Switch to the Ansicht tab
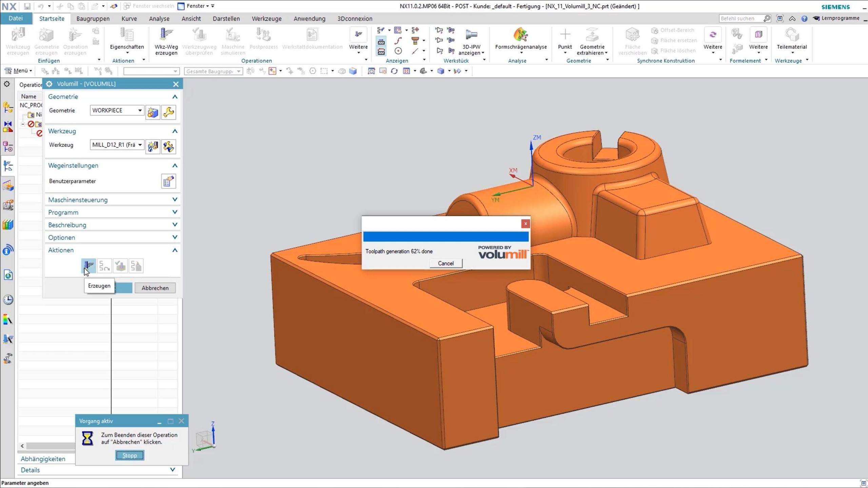 (x=191, y=19)
